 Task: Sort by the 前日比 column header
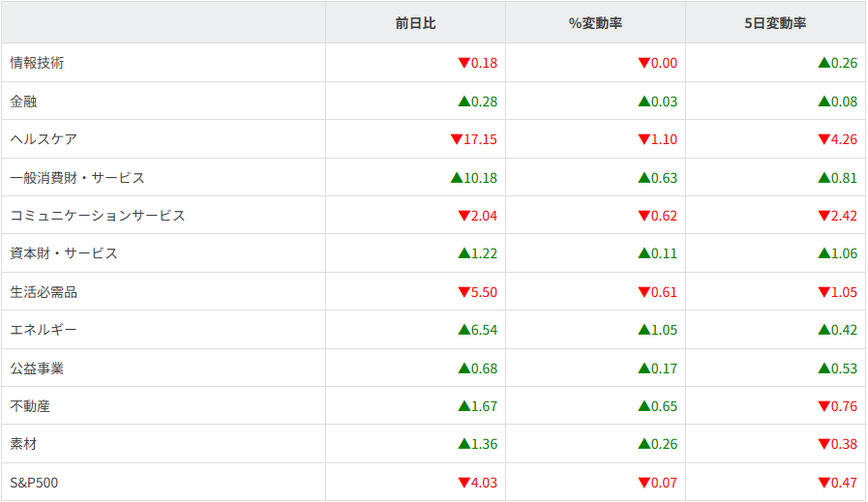415,23
